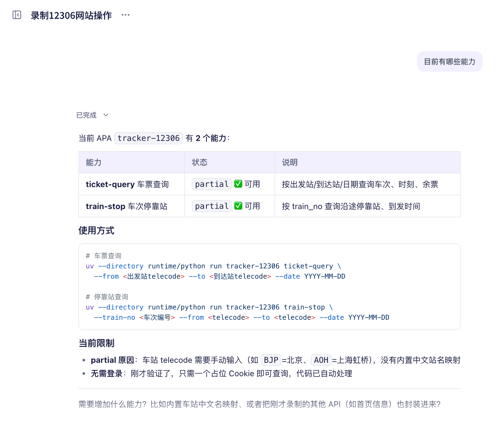
Task: Click the AOH inline code tag
Action: tap(321, 360)
